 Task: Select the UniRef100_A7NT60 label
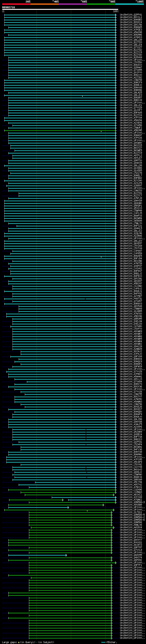click(x=131, y=314)
